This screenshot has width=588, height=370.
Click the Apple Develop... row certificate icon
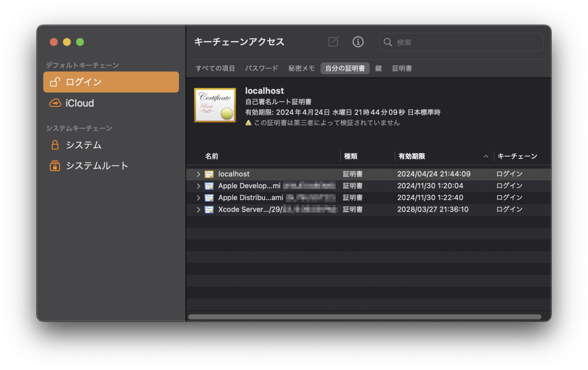209,186
